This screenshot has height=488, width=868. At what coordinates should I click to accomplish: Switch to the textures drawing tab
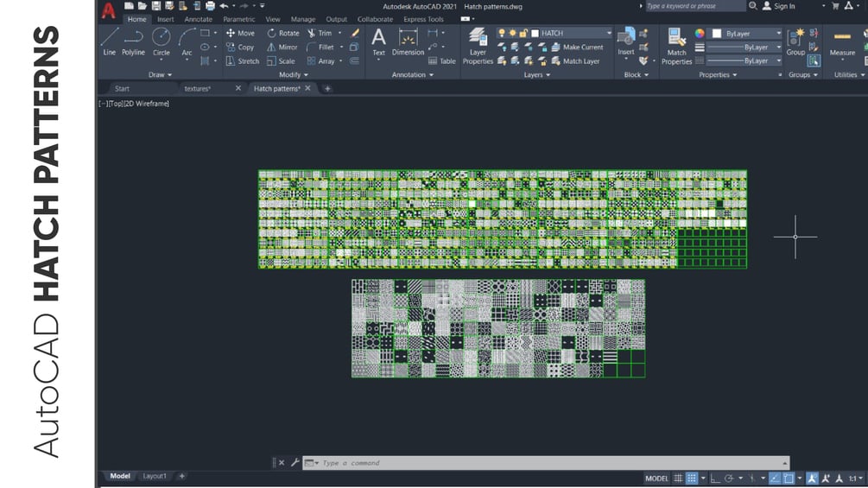pyautogui.click(x=198, y=88)
